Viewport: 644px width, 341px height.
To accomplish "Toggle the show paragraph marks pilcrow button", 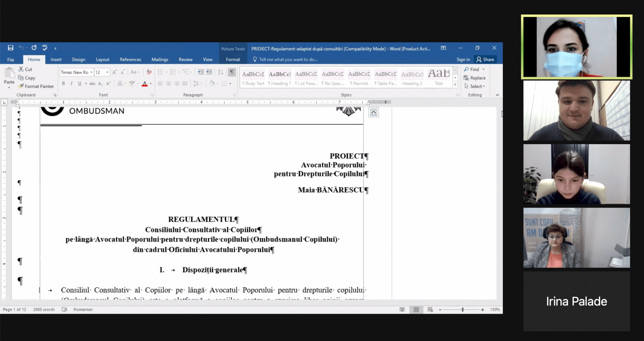I will [x=232, y=72].
